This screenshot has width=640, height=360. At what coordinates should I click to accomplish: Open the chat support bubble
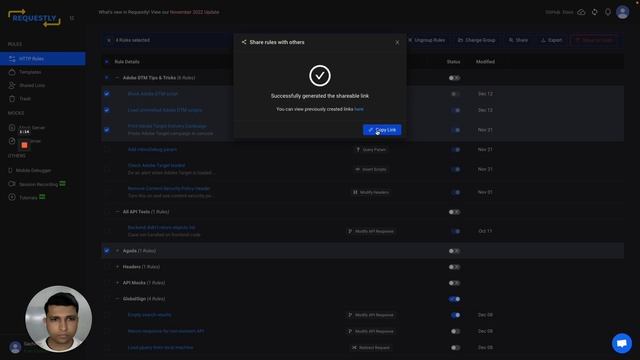622,343
